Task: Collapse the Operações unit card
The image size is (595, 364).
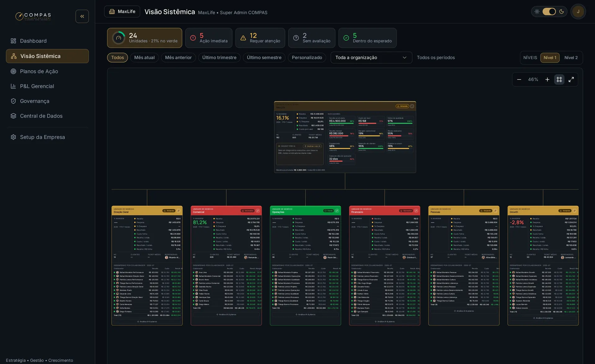Action: [337, 211]
